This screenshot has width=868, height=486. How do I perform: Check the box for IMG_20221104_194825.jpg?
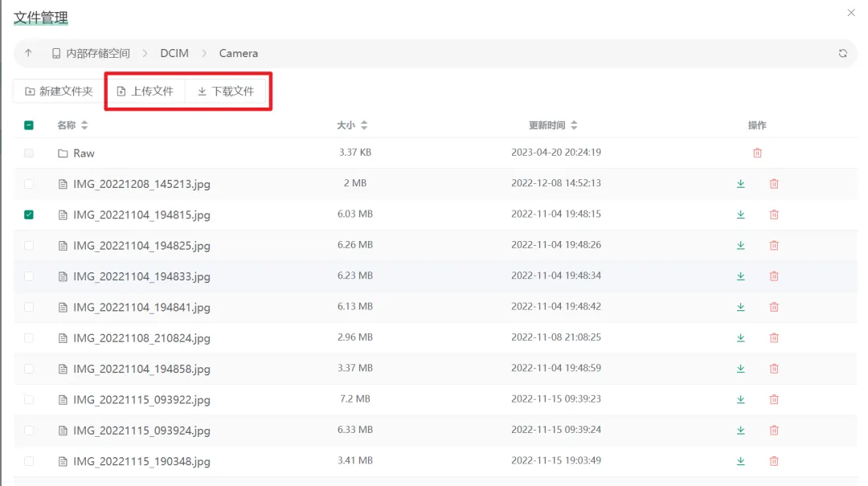(29, 246)
